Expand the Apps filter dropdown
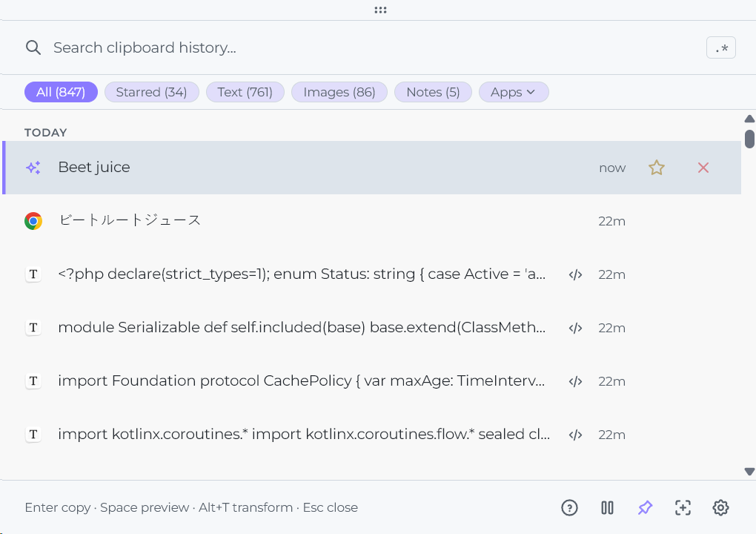The width and height of the screenshot is (756, 534). (x=514, y=92)
